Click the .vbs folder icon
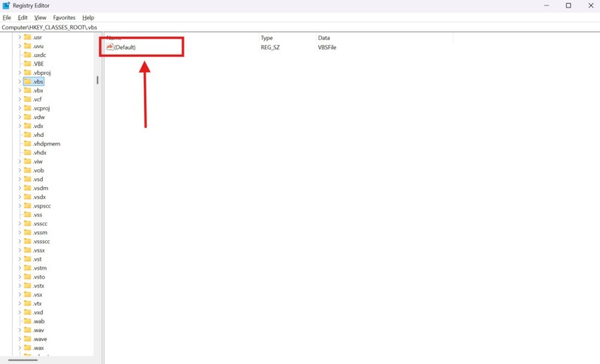 tap(28, 82)
